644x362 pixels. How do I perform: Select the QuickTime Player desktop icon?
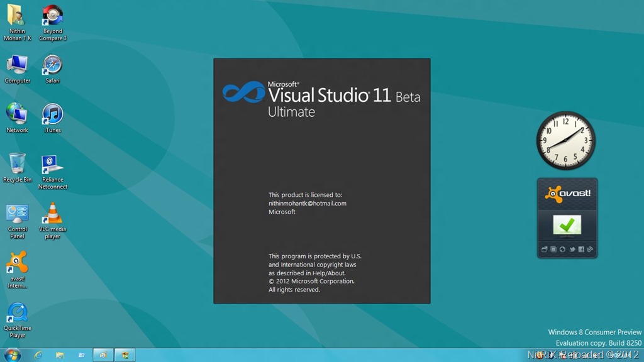pyautogui.click(x=17, y=313)
